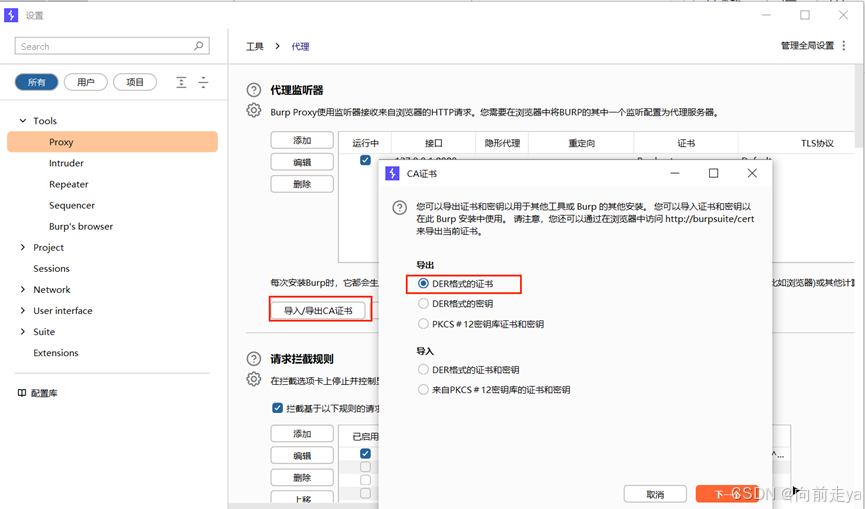Open Repeater settings in the tree

pos(68,184)
